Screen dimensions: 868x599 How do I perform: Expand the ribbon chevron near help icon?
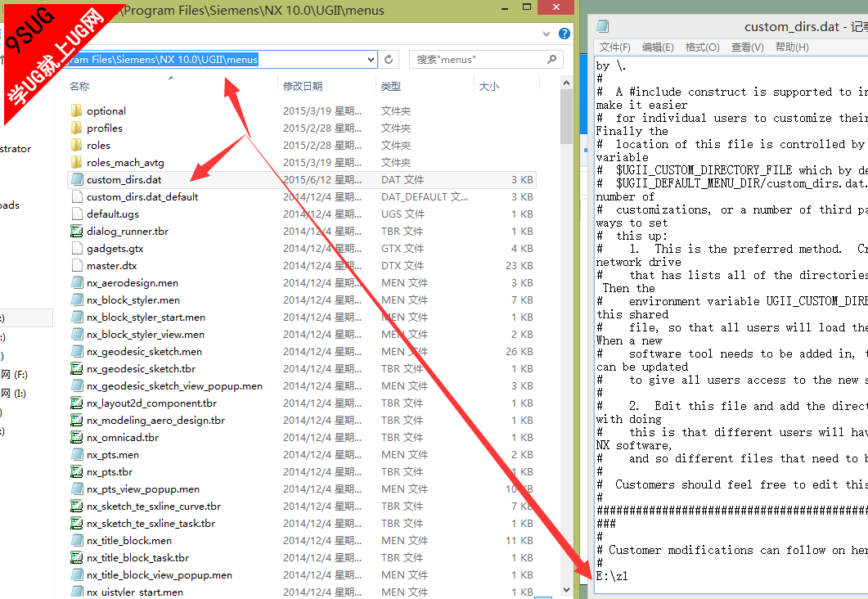click(546, 34)
